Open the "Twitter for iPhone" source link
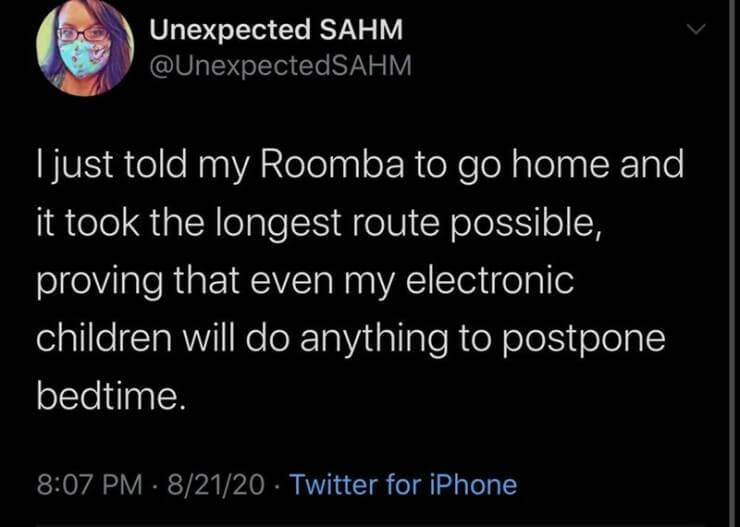The height and width of the screenshot is (527, 740). [x=402, y=486]
